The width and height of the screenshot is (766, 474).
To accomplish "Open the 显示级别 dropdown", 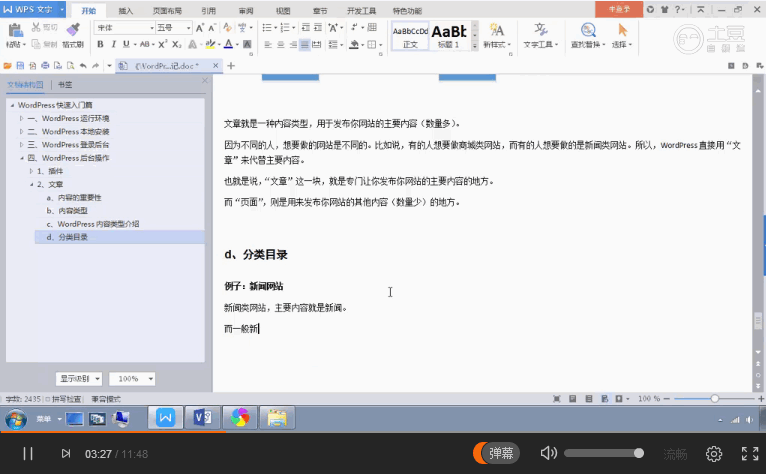I will coord(79,379).
